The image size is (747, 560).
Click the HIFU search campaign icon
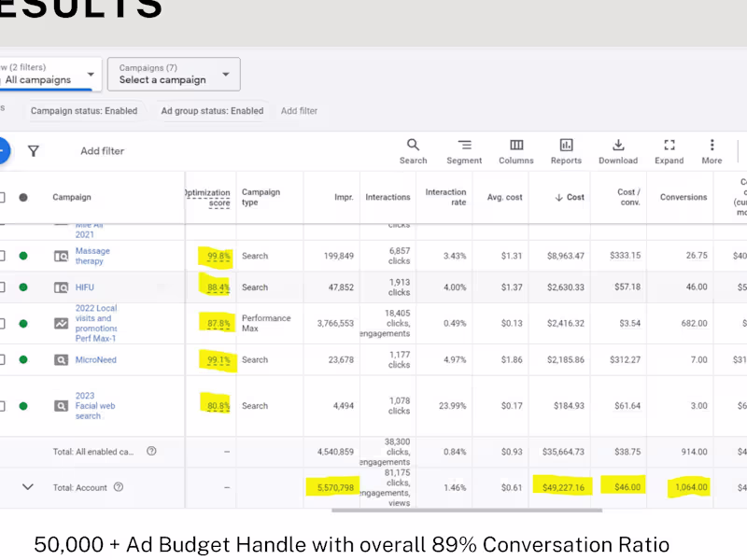click(x=61, y=287)
